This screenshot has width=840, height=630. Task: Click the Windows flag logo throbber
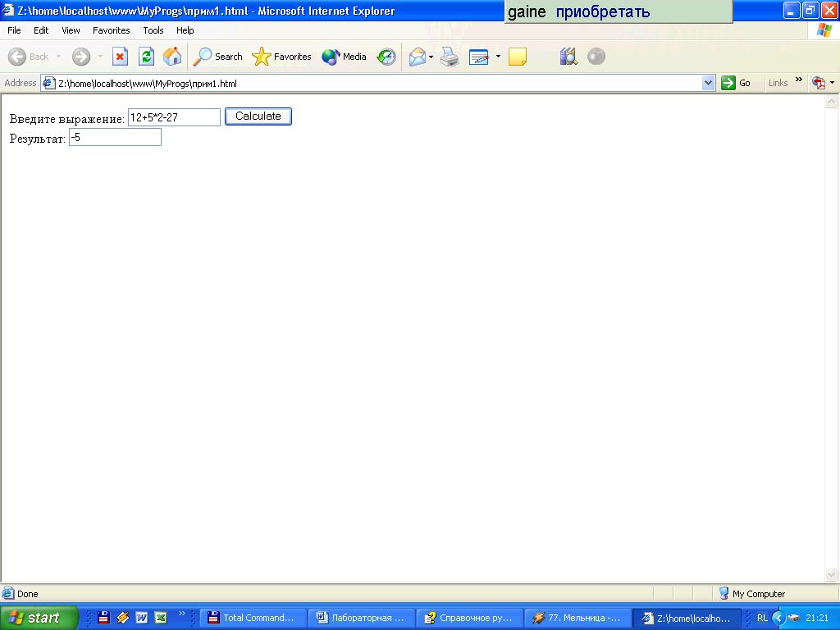click(824, 30)
